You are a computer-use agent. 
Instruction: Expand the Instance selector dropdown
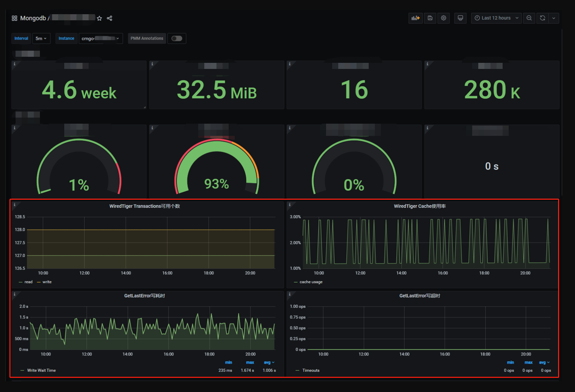pos(100,39)
